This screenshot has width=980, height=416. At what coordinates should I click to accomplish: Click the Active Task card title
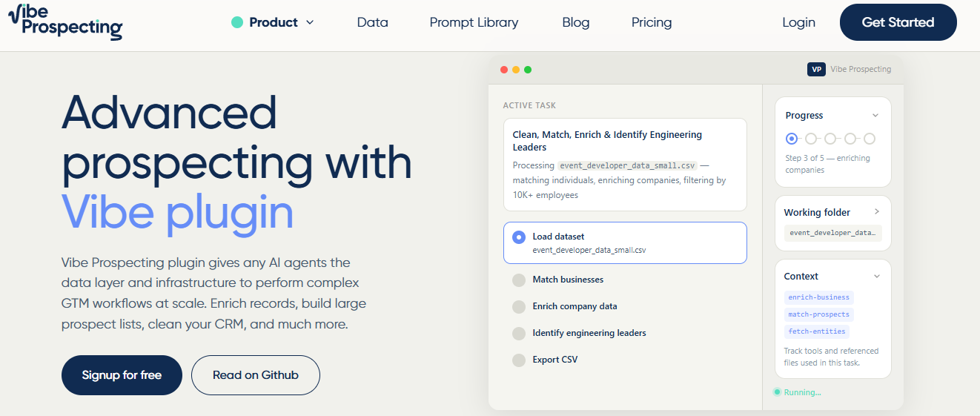[607, 141]
